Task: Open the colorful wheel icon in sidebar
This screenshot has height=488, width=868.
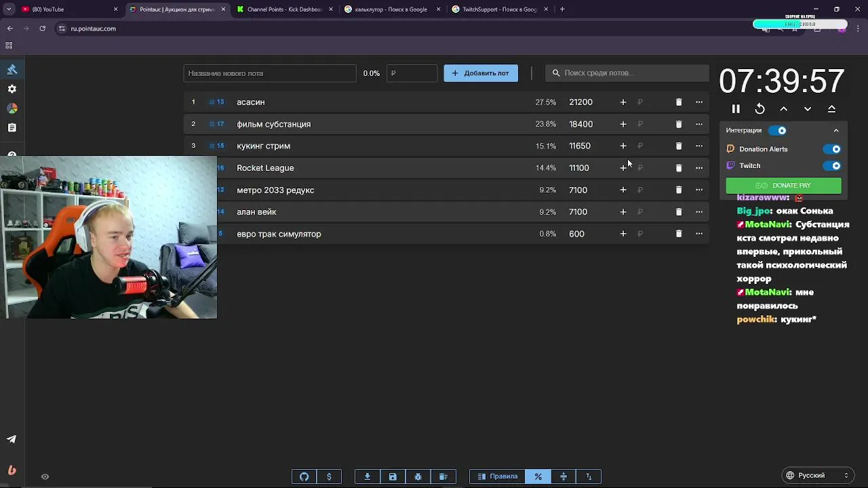Action: 12,108
